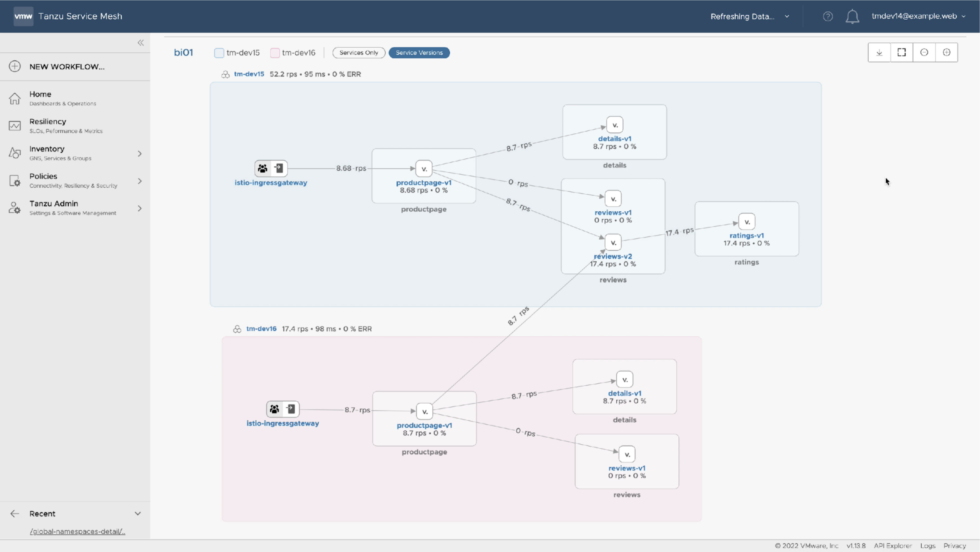Open Logs link in footer
The image size is (980, 552).
pos(928,546)
